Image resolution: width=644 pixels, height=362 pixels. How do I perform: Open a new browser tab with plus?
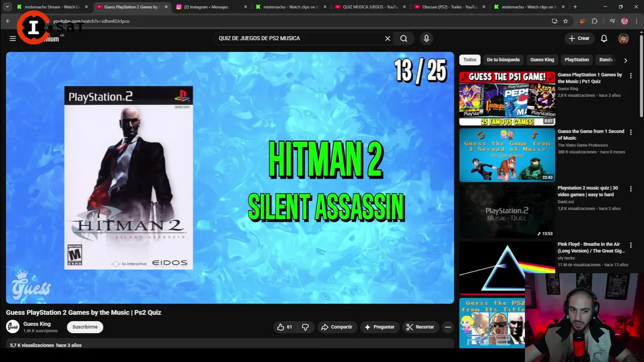pyautogui.click(x=575, y=7)
